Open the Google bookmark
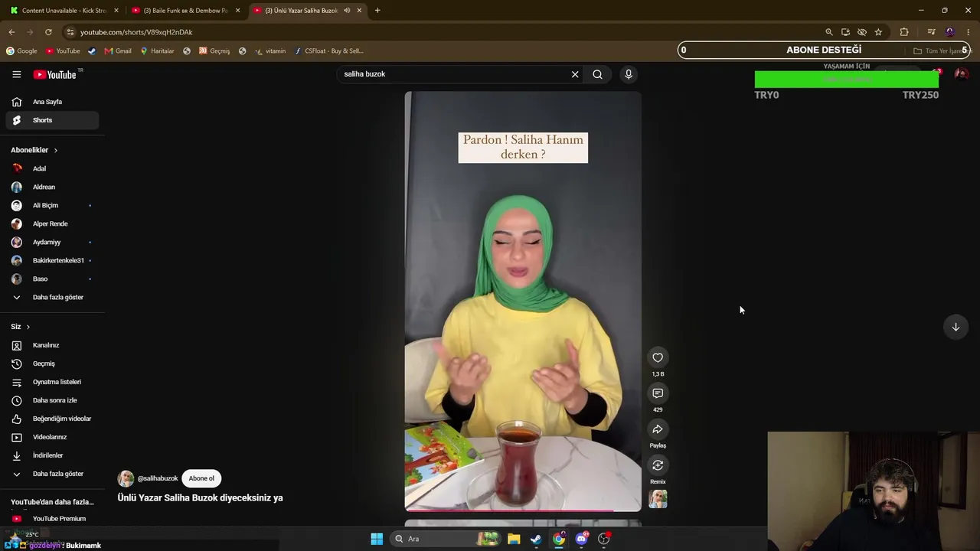This screenshot has height=551, width=980. (x=22, y=51)
